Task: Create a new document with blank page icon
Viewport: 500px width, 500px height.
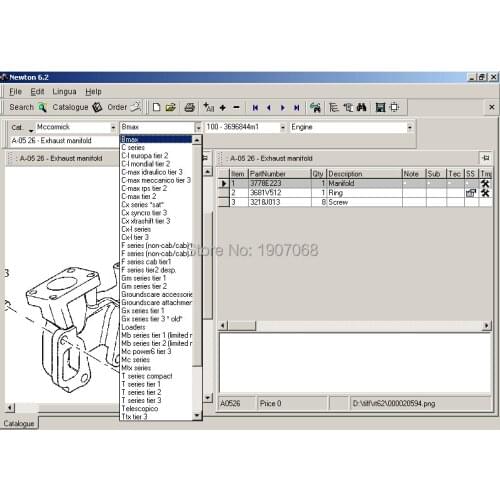Action: pos(156,107)
